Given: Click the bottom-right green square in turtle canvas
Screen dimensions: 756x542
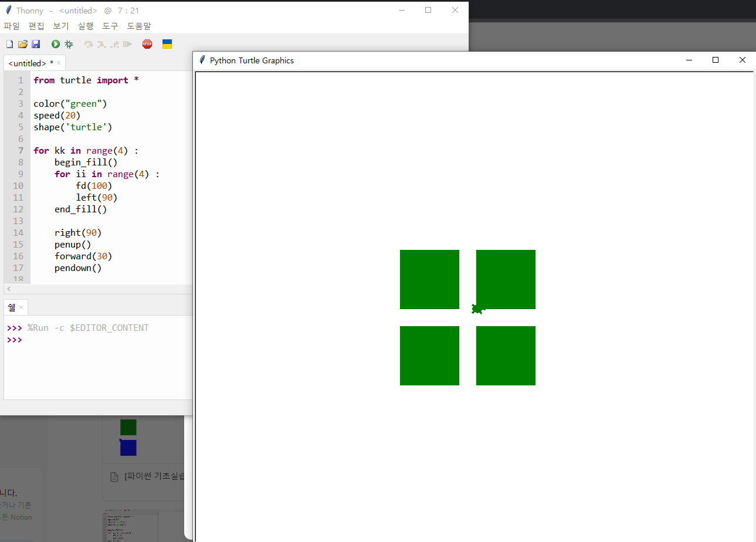Looking at the screenshot, I should point(506,355).
